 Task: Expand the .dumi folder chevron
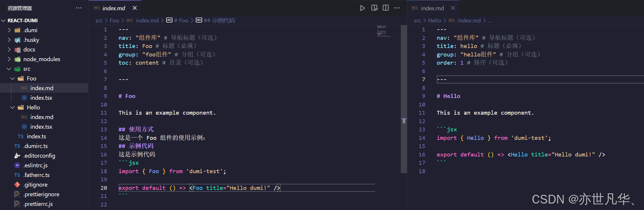(x=9, y=30)
